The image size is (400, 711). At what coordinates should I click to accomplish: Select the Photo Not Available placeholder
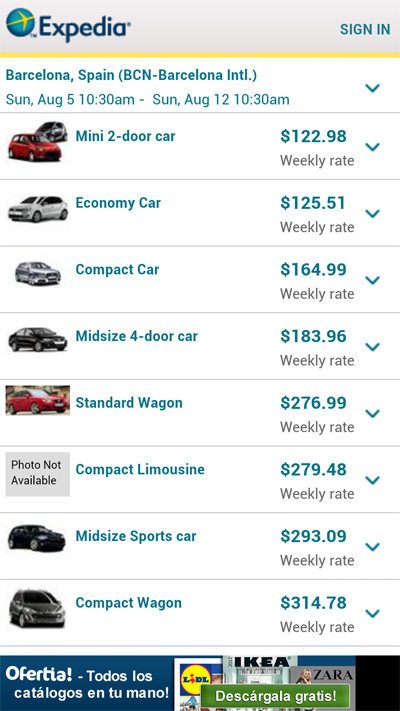38,473
